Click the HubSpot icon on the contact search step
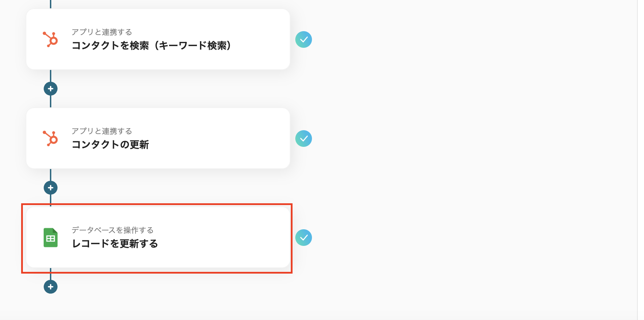Image resolution: width=644 pixels, height=320 pixels. [50, 39]
